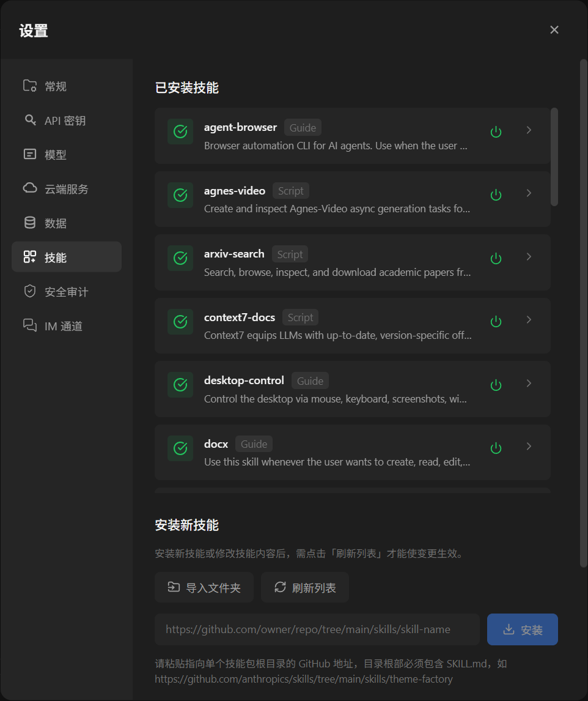The image size is (588, 701).
Task: Select the active 技能 section
Action: click(67, 257)
